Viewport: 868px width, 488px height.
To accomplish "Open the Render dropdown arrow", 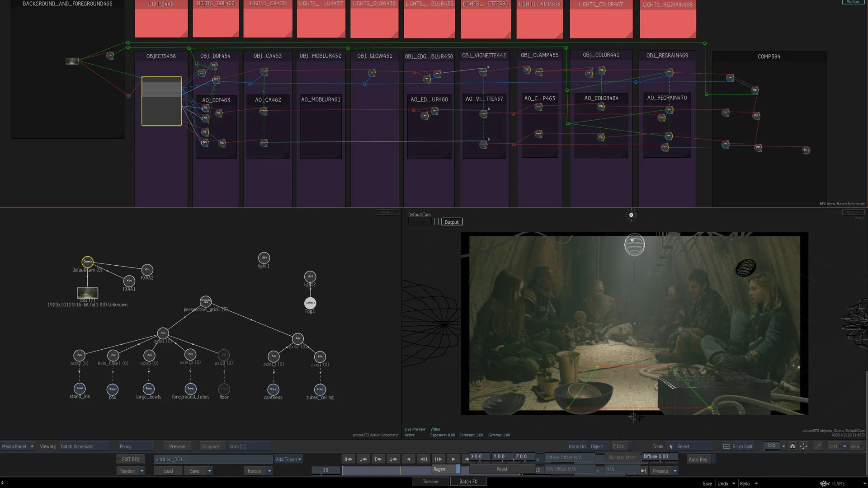I will [142, 471].
